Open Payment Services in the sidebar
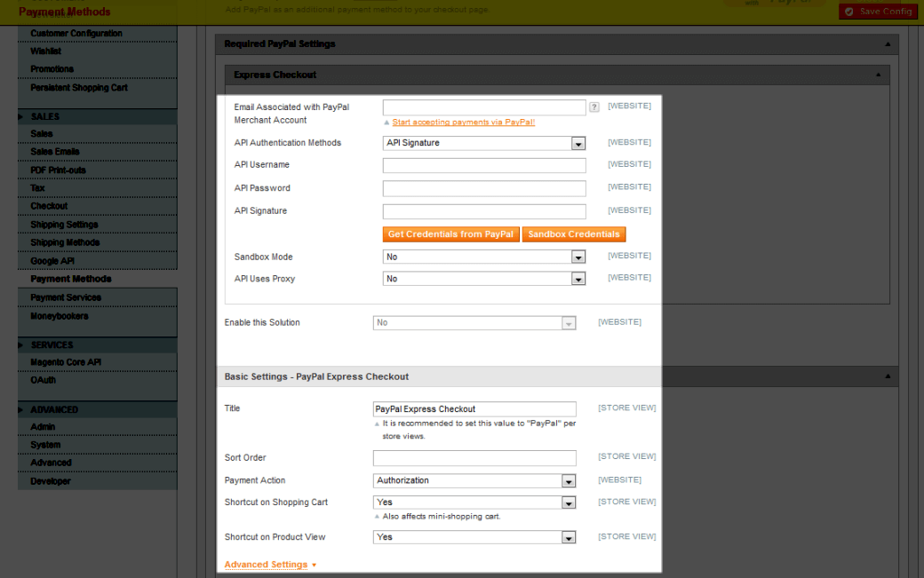 (x=66, y=297)
